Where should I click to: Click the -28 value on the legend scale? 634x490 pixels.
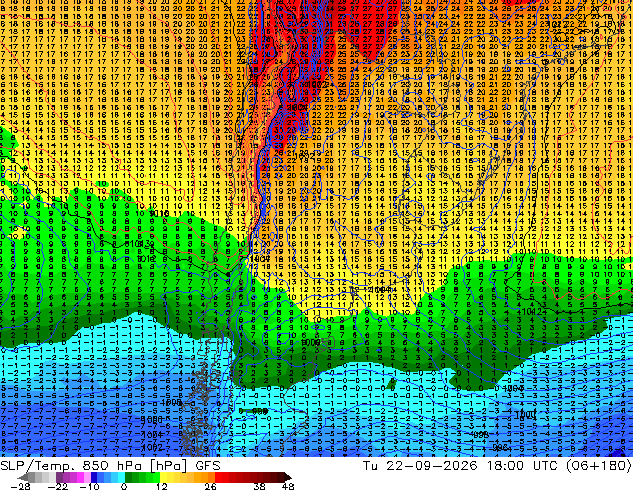click(x=20, y=486)
